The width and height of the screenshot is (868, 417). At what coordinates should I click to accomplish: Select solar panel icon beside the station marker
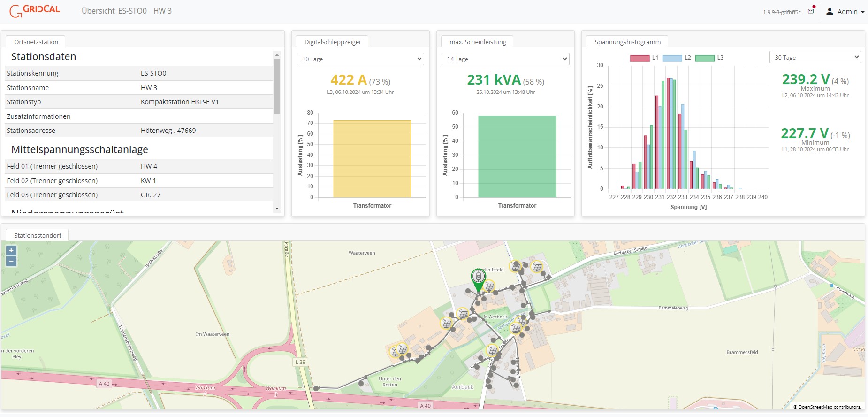tap(489, 286)
